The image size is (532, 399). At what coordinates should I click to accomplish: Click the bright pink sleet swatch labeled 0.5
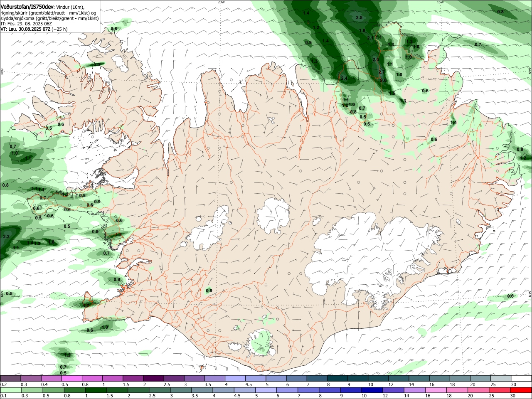[x=71, y=379]
